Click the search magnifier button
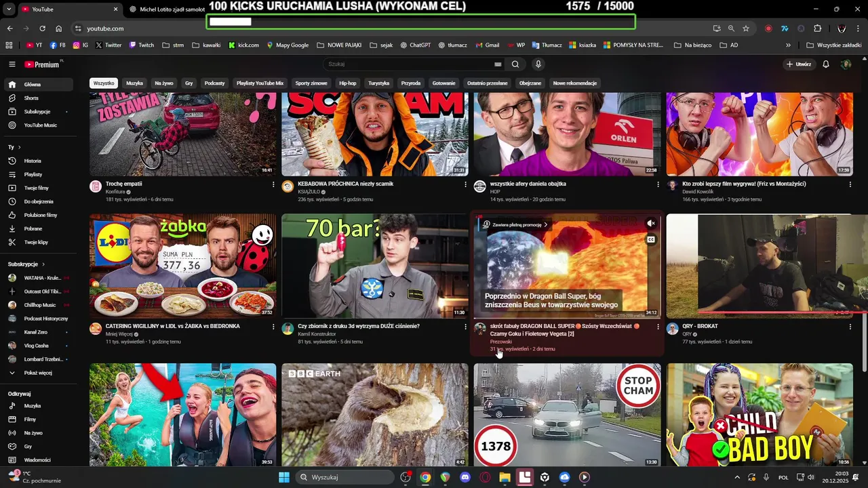This screenshot has width=868, height=488. coord(515,64)
